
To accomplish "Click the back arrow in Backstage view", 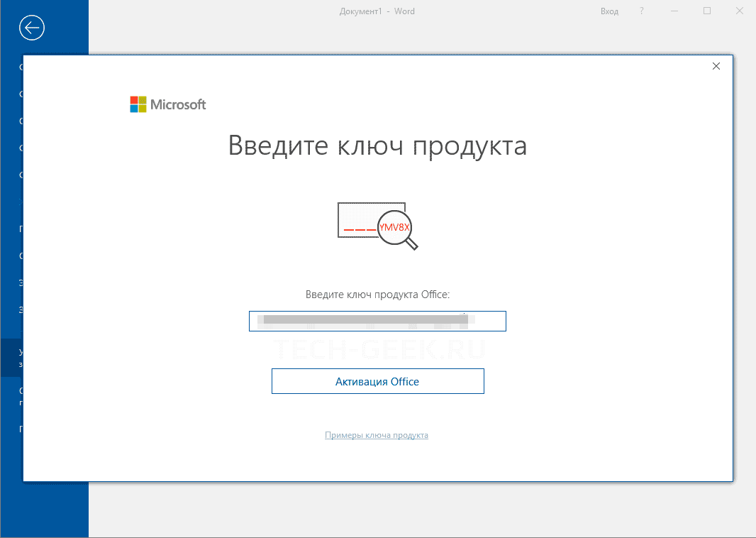I will tap(33, 28).
